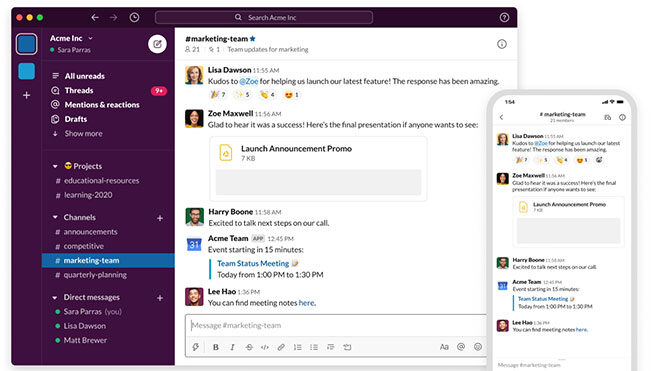Open Acme Inc workspace menu
Viewport: 660px width, 371px height.
pos(71,38)
